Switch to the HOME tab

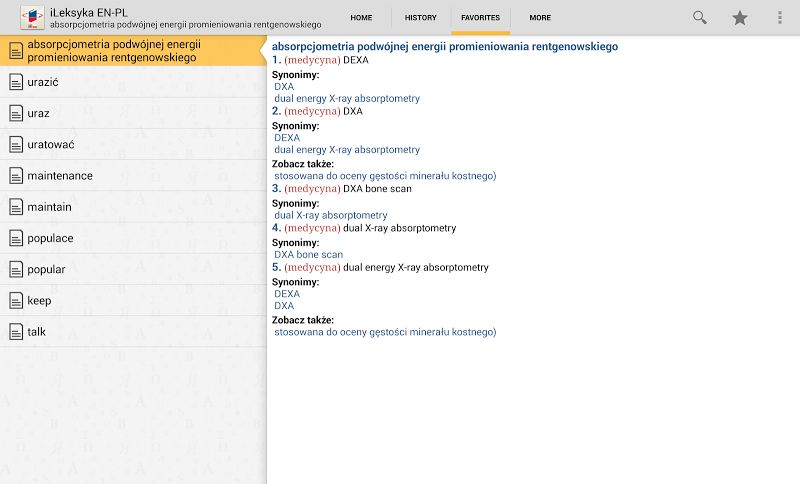[361, 18]
